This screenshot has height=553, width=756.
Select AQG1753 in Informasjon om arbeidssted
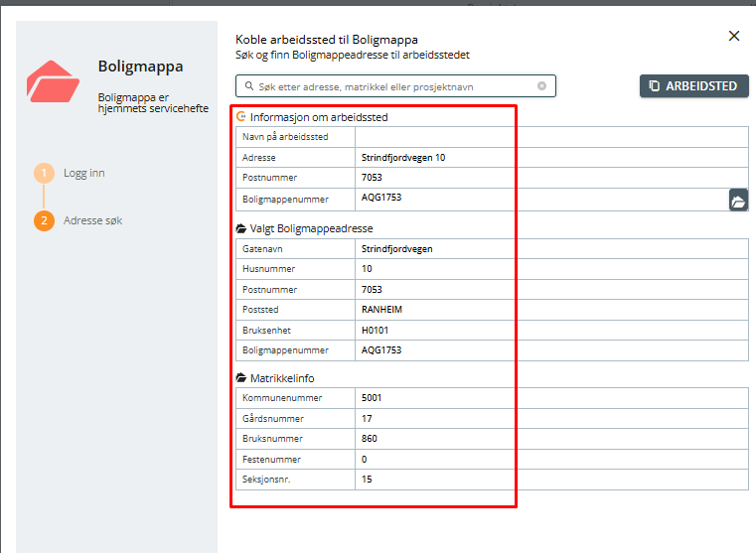pyautogui.click(x=381, y=197)
